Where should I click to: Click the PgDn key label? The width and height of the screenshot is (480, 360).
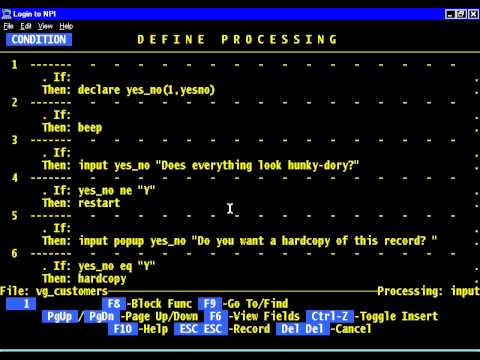coord(101,316)
